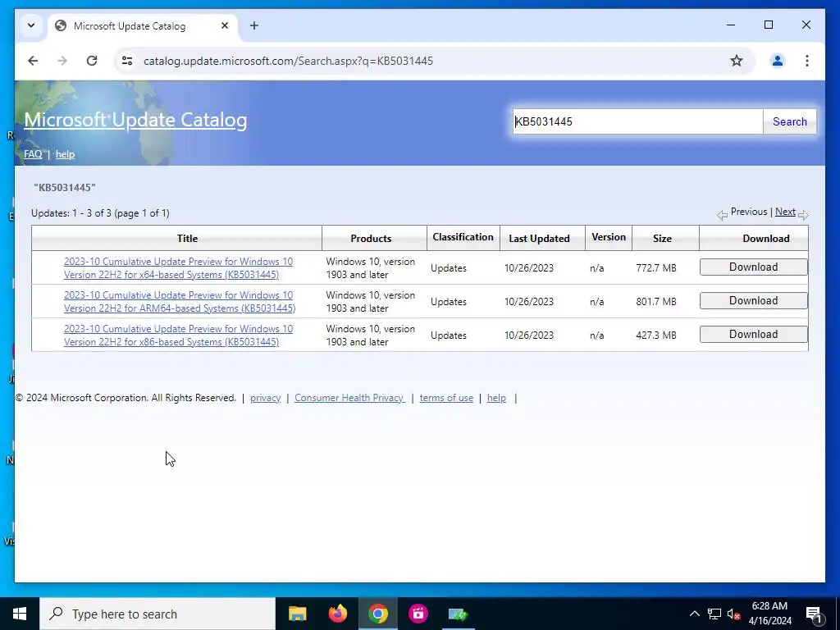Image resolution: width=840 pixels, height=630 pixels.
Task: Click the browser forward arrow
Action: 62,61
